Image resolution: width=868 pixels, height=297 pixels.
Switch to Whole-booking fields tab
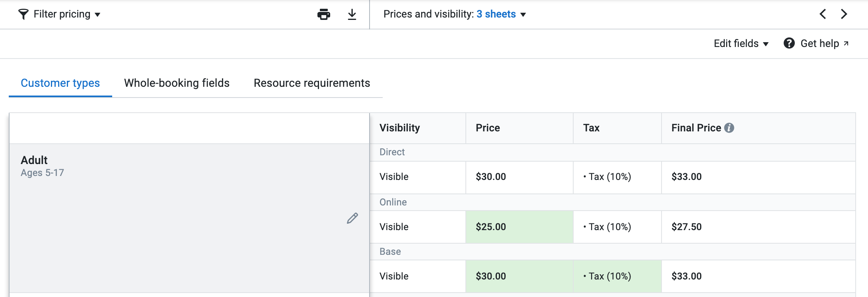tap(177, 83)
